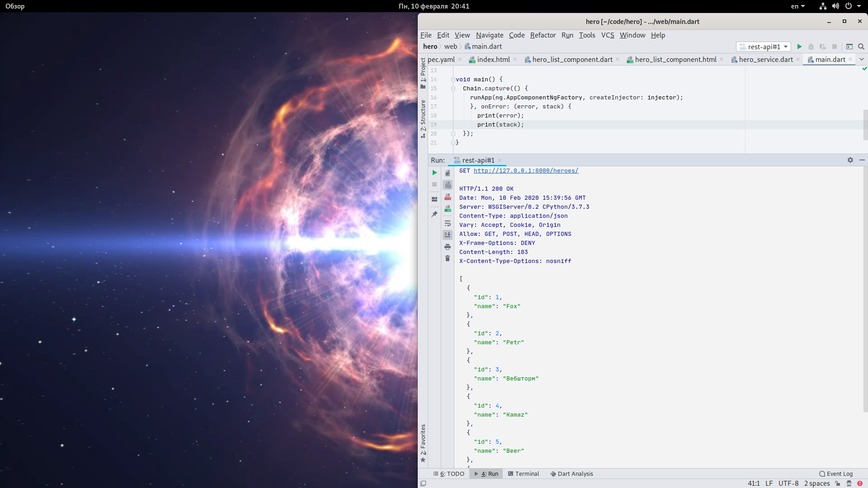This screenshot has height=488, width=868.
Task: Collapse the main() function fold marker
Action: [x=453, y=80]
